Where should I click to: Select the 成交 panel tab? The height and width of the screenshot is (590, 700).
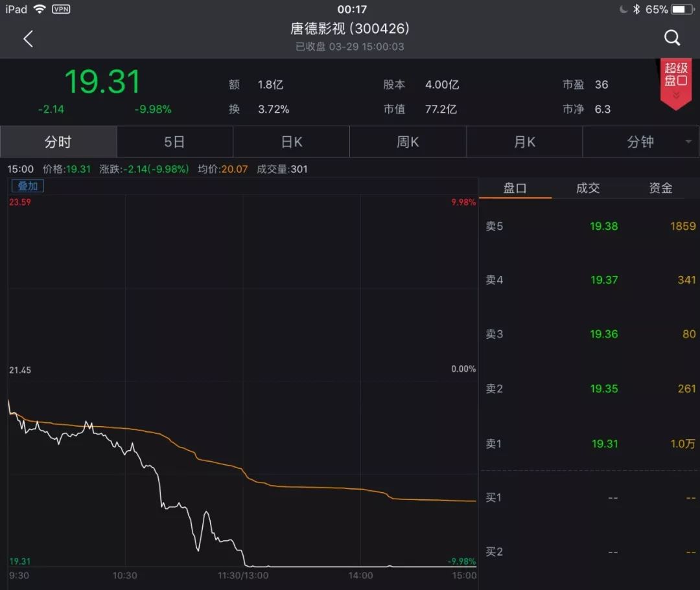[587, 188]
